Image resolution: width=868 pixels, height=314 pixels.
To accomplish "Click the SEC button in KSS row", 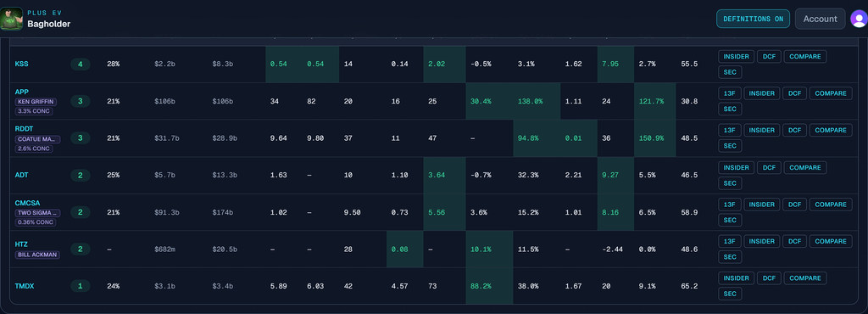I will pos(730,72).
